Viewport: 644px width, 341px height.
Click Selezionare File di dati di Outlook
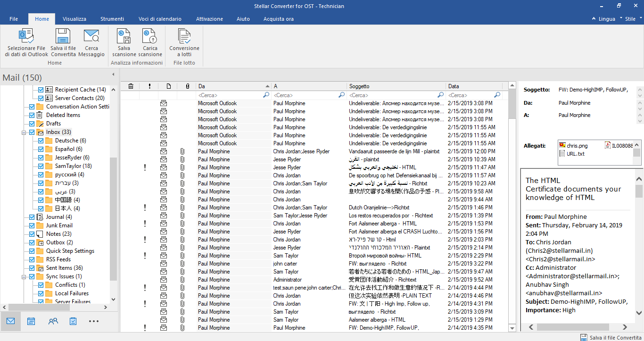point(26,42)
